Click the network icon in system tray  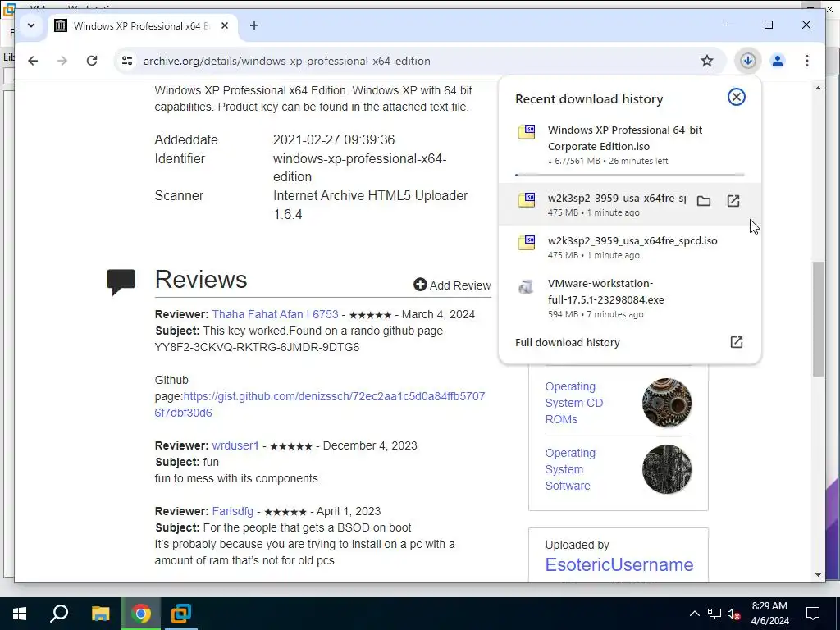(714, 614)
